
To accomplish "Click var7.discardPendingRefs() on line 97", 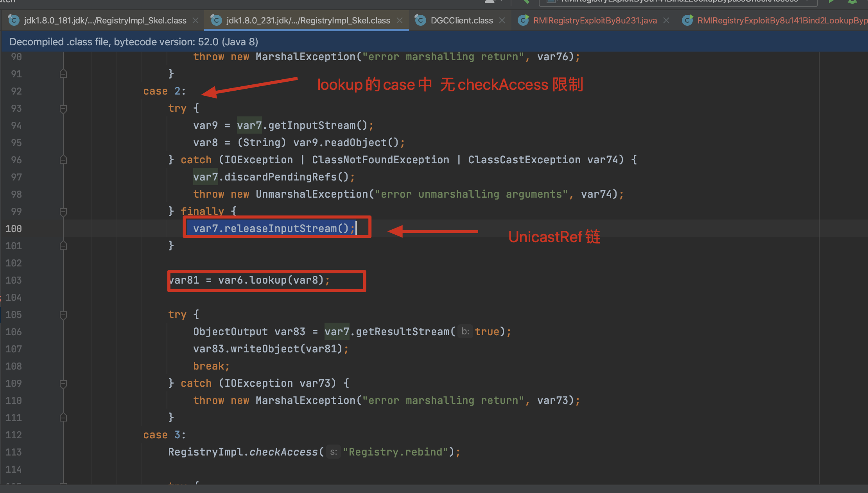I will point(271,177).
